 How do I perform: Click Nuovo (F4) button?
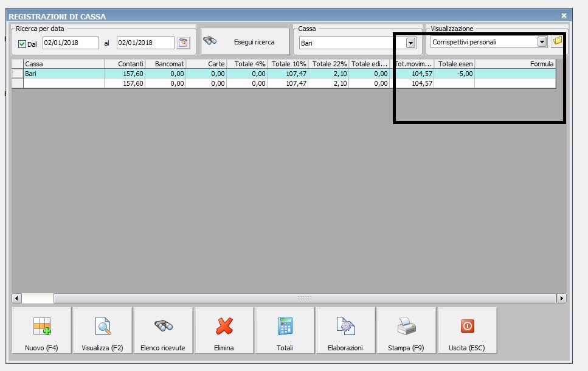pyautogui.click(x=41, y=330)
